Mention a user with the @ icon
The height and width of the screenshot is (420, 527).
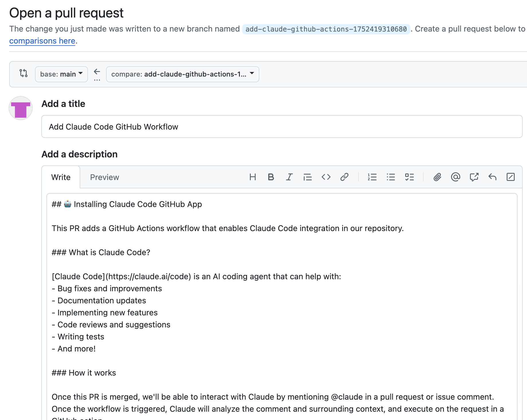[456, 177]
